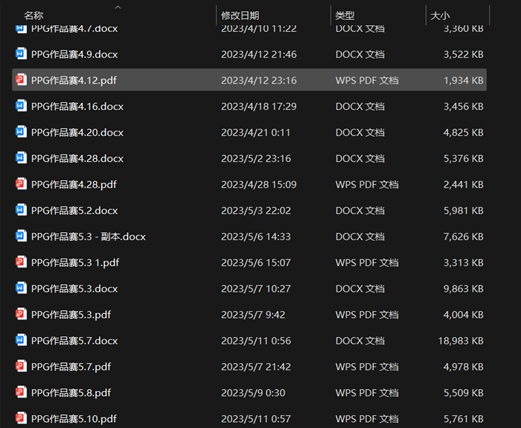Click the PDF icon of PPG作品赛5.3 1.pdf
Image resolution: width=521 pixels, height=428 pixels.
21,262
